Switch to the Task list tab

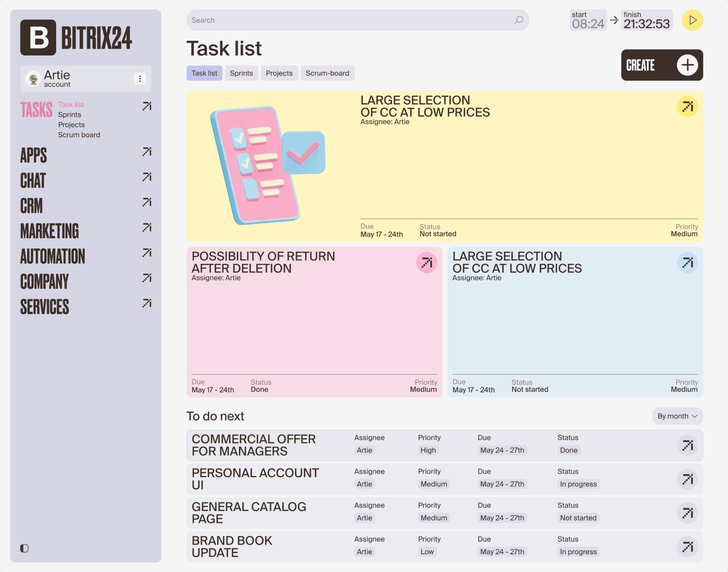(x=204, y=73)
